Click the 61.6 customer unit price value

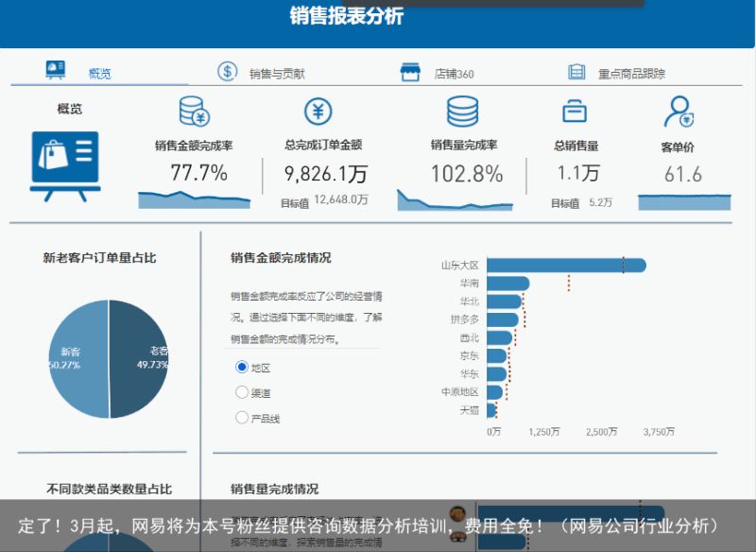tap(683, 174)
